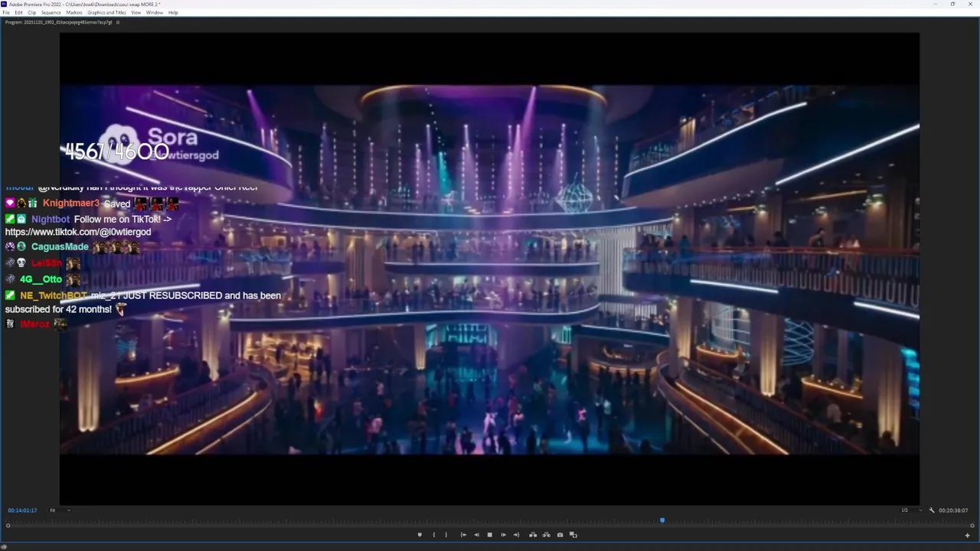980x551 pixels.
Task: Toggle the Comparison View button
Action: [x=573, y=535]
